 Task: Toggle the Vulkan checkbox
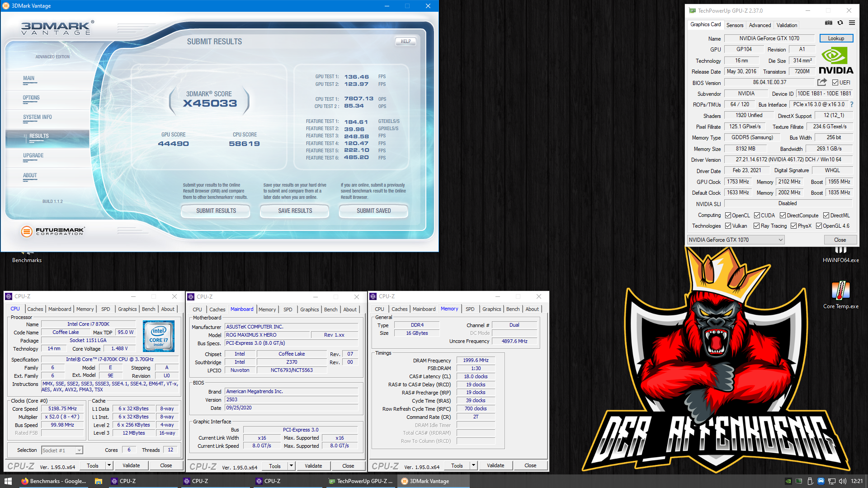(x=728, y=226)
